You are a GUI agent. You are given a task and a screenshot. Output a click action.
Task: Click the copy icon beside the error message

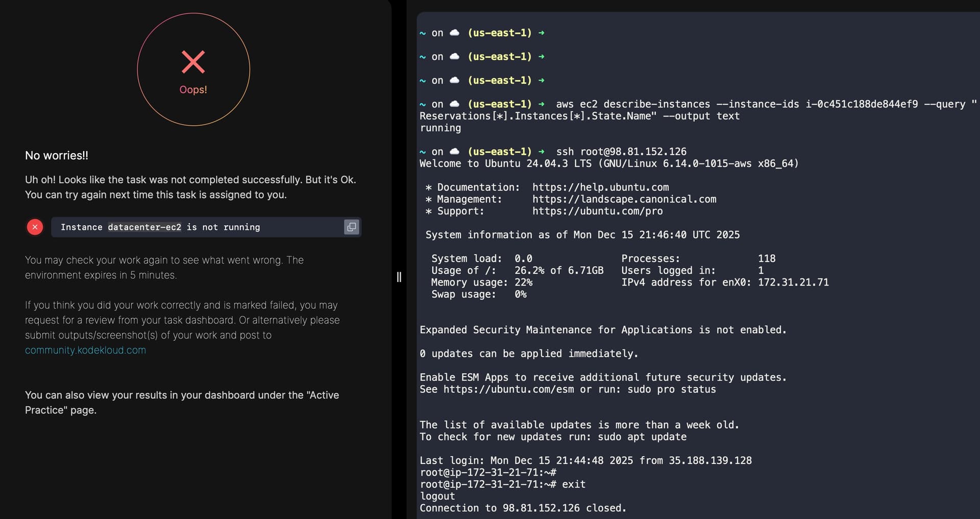tap(352, 227)
